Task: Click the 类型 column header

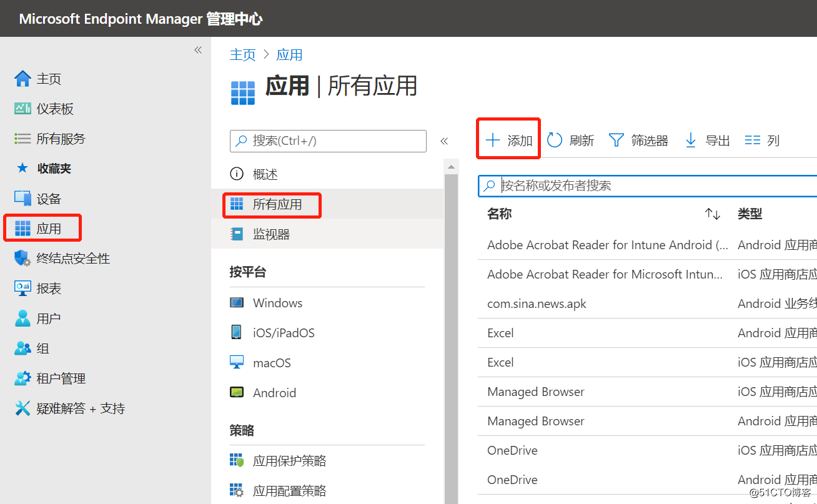Action: pos(750,214)
